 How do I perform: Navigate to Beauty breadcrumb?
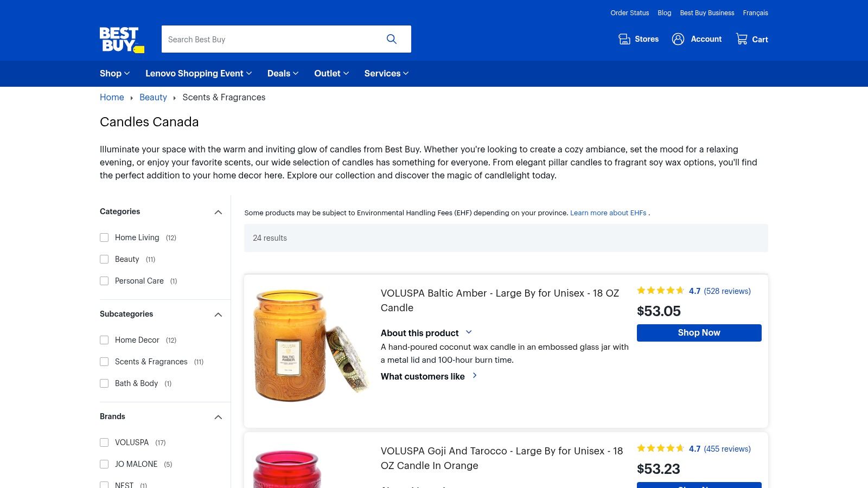[x=153, y=97]
